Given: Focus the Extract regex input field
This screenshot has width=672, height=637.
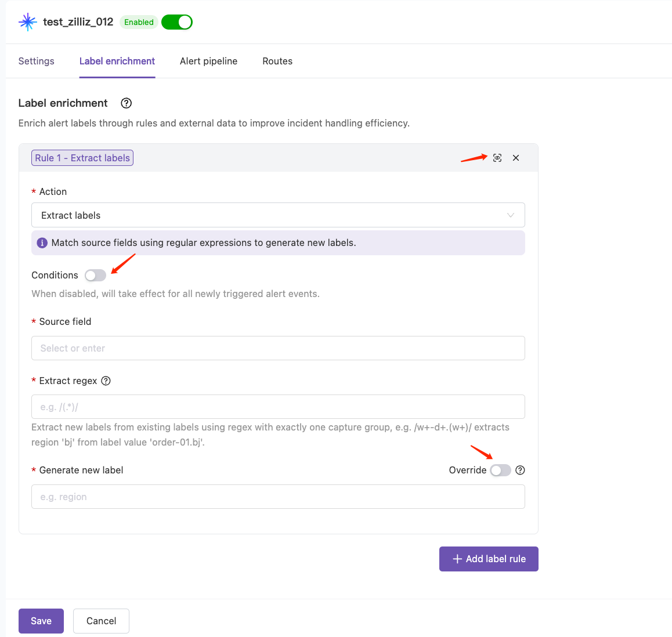Looking at the screenshot, I should [277, 407].
